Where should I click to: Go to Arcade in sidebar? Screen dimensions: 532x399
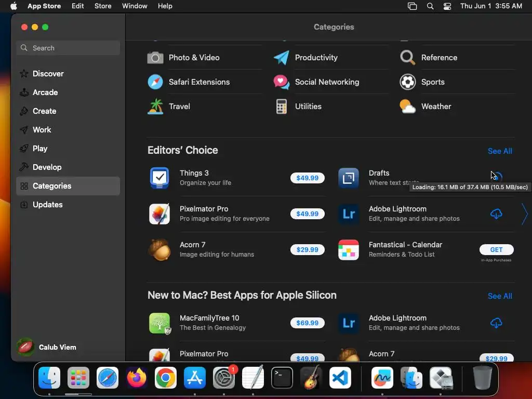tap(68, 92)
